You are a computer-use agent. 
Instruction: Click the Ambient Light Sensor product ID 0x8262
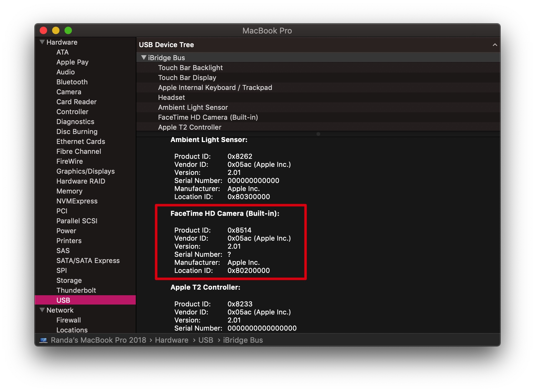point(240,156)
